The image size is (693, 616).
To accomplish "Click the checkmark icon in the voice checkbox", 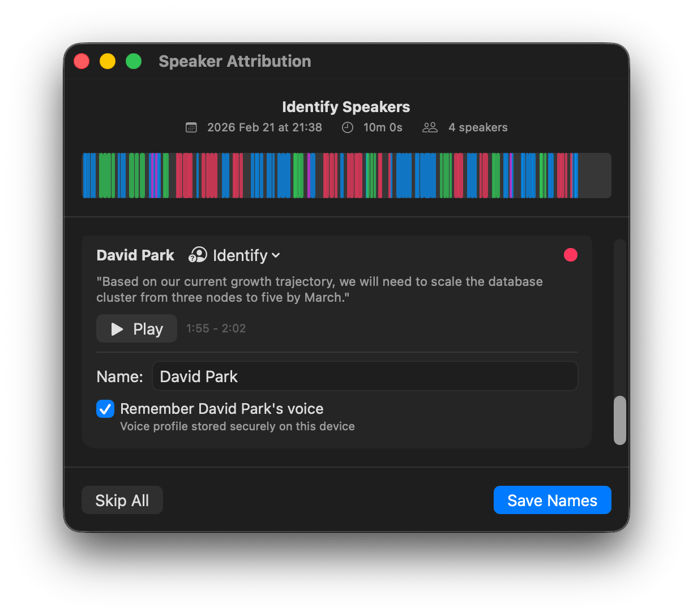I will (105, 408).
